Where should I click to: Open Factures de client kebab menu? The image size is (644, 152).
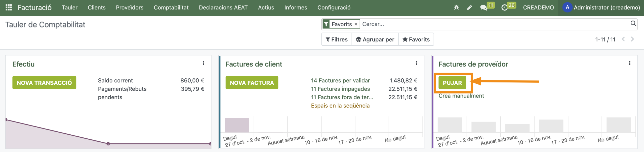point(417,63)
